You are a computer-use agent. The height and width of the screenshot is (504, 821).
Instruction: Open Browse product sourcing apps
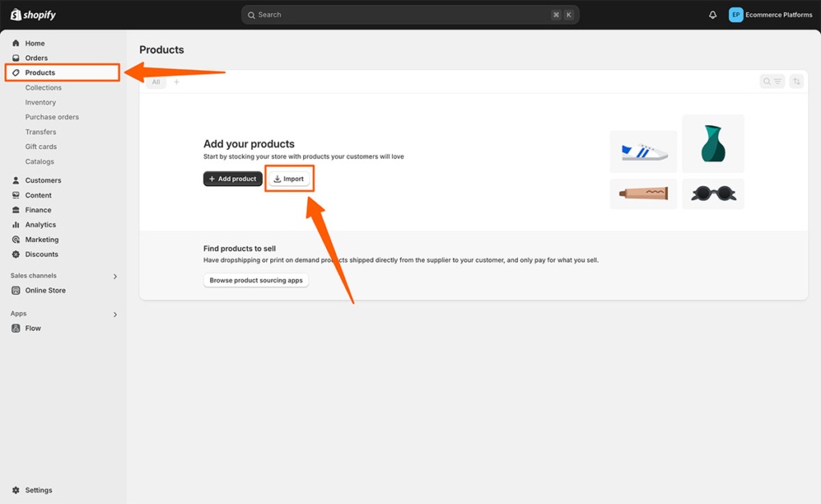256,280
